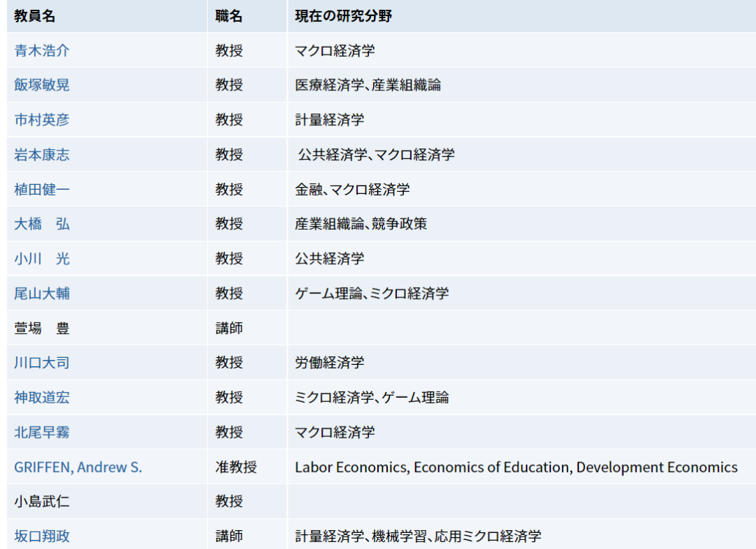Viewport: 756px width, 549px height.
Task: Click the 教員名 column header
Action: [x=31, y=16]
